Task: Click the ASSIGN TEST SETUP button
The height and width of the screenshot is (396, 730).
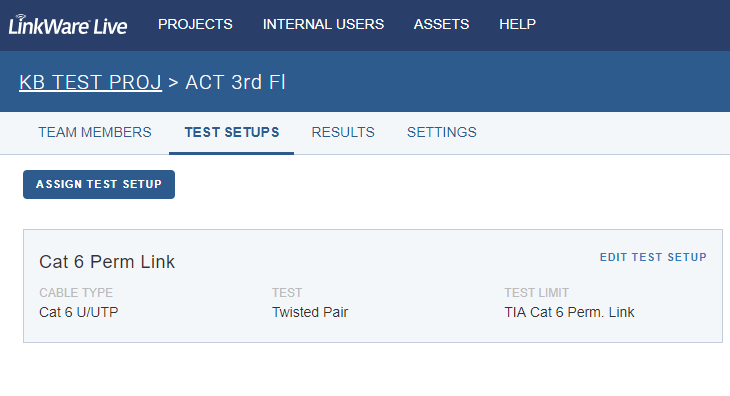Action: tap(99, 184)
